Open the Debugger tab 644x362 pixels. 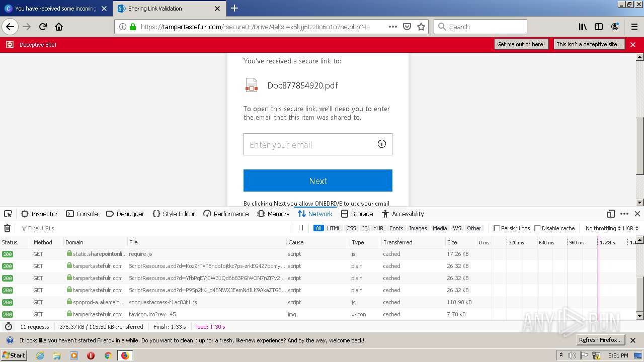point(125,214)
